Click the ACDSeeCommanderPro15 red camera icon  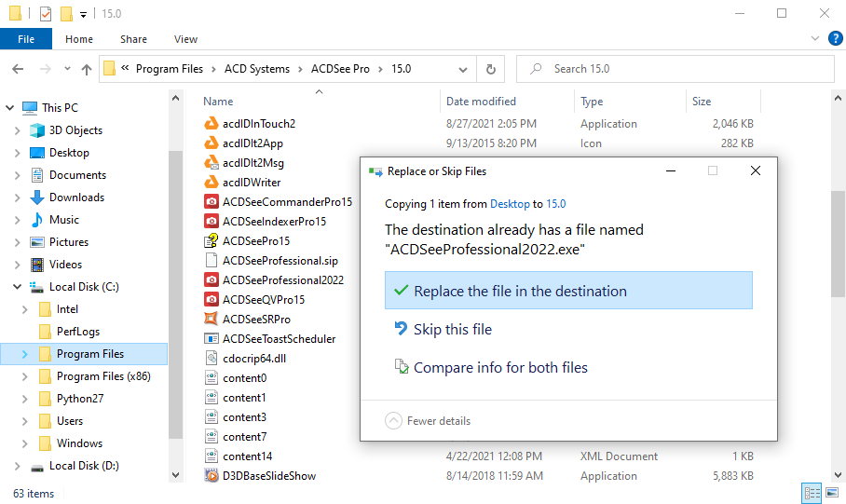211,202
